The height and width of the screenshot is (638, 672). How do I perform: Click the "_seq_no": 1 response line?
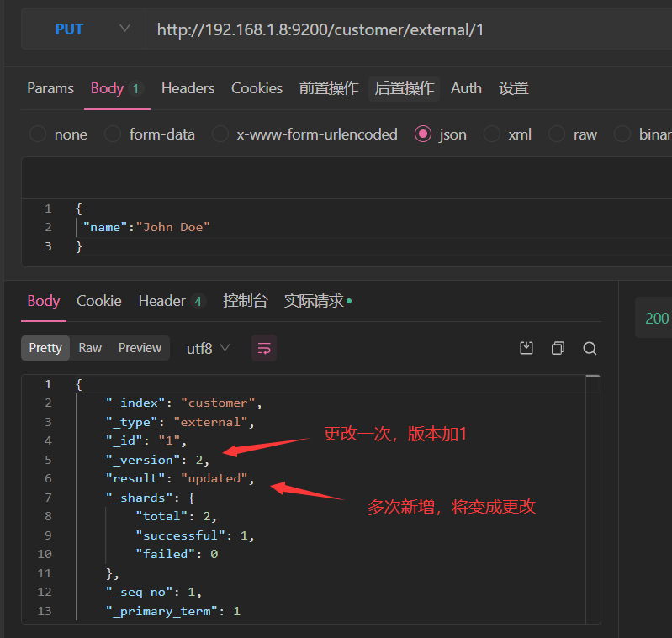point(154,592)
